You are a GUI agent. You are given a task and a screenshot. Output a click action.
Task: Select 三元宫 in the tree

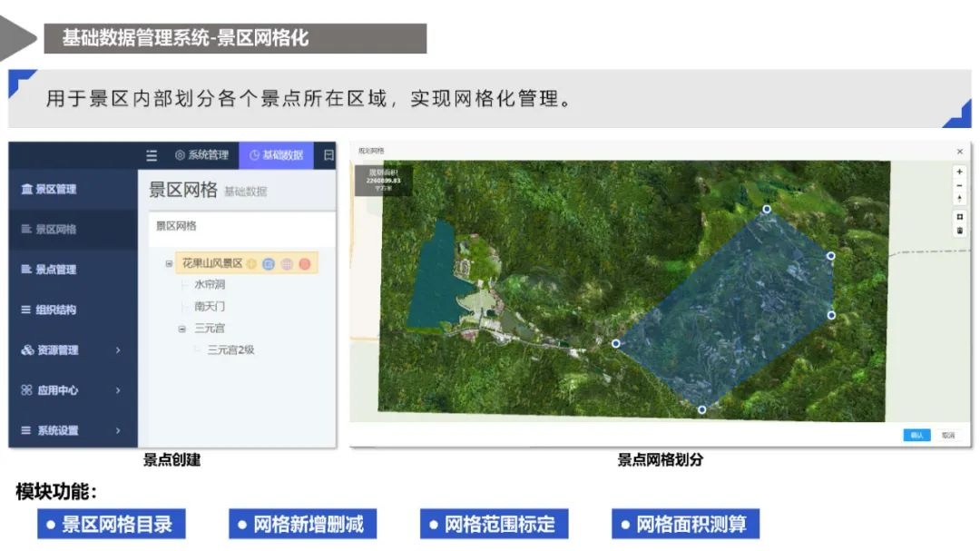coord(210,329)
